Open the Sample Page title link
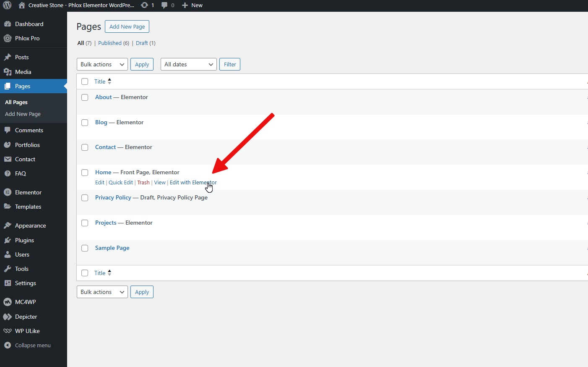Screen dimensions: 588x367 [x=112, y=248]
